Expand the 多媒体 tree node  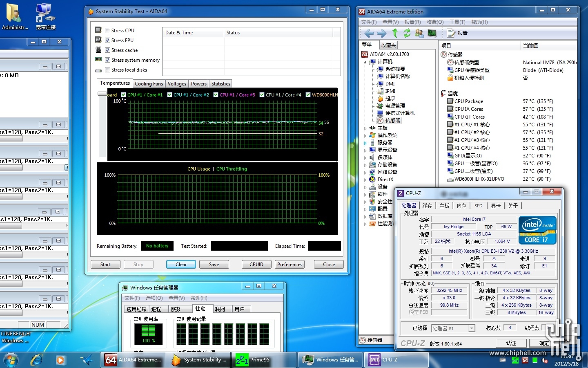[365, 158]
